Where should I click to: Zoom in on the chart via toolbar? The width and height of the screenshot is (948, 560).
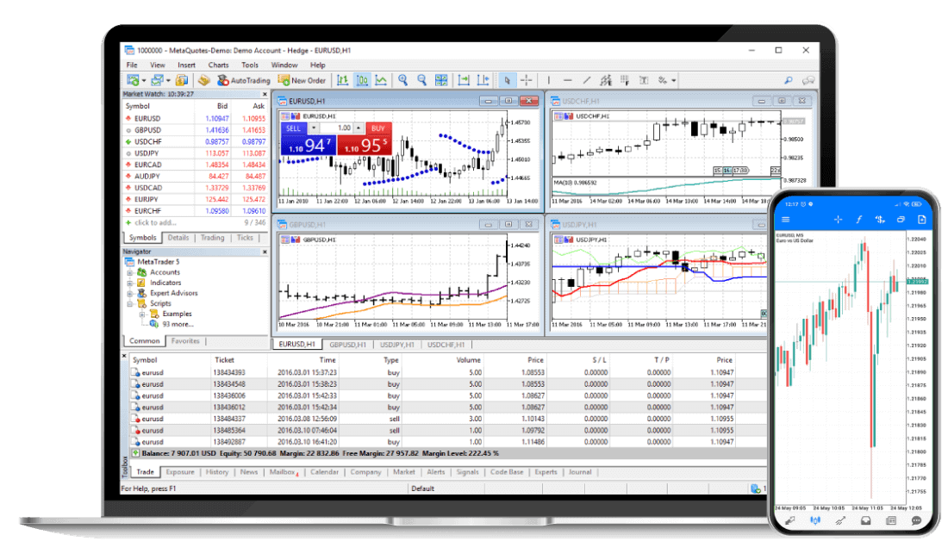point(402,80)
